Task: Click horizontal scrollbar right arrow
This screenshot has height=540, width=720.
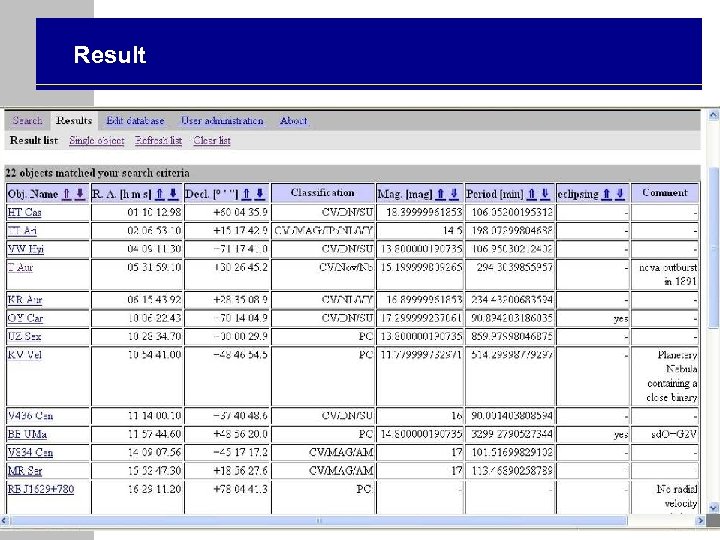Action: [701, 521]
